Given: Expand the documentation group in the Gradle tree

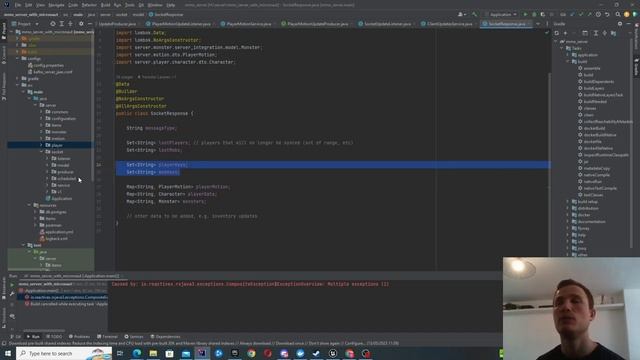Looking at the screenshot, I should pos(568,222).
